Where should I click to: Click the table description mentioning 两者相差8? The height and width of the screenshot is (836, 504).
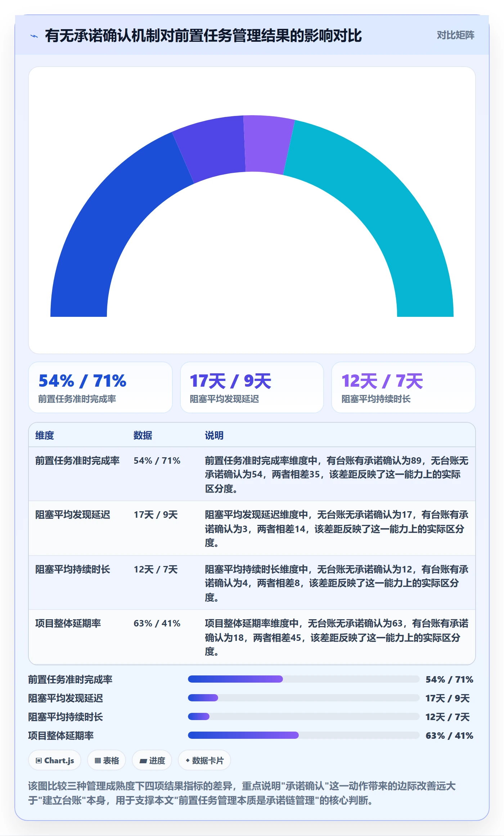pyautogui.click(x=337, y=583)
